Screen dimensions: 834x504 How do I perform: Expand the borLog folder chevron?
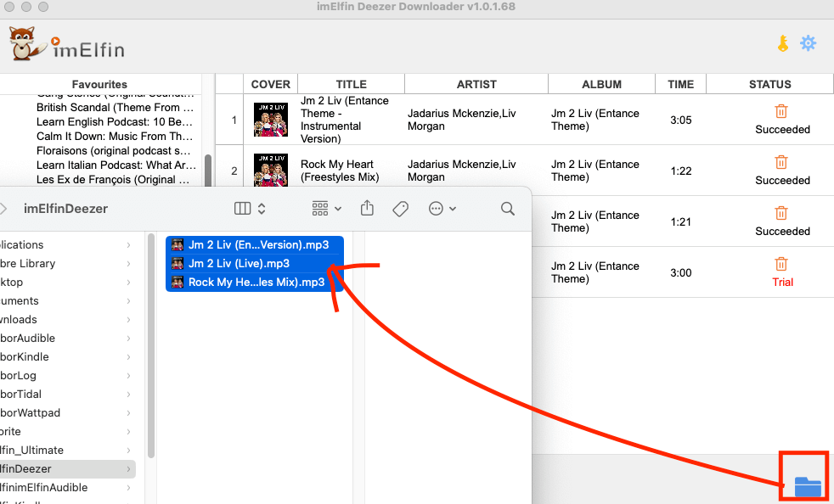click(x=129, y=375)
